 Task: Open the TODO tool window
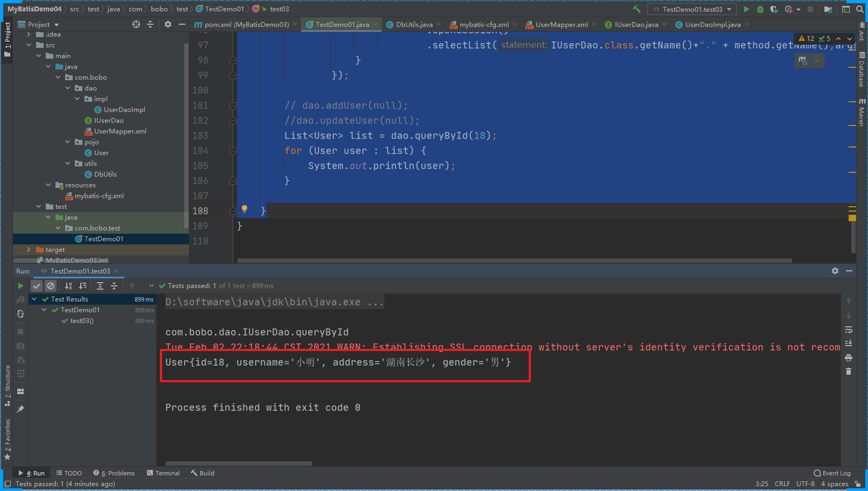point(69,473)
